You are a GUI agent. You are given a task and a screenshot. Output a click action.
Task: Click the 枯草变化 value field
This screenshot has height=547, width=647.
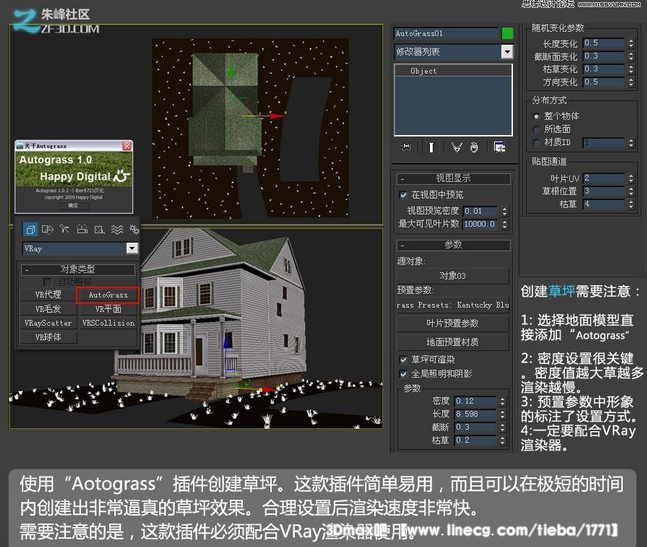click(x=604, y=69)
